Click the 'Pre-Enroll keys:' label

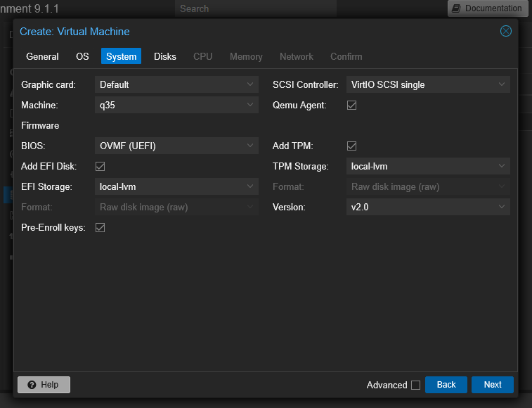53,228
